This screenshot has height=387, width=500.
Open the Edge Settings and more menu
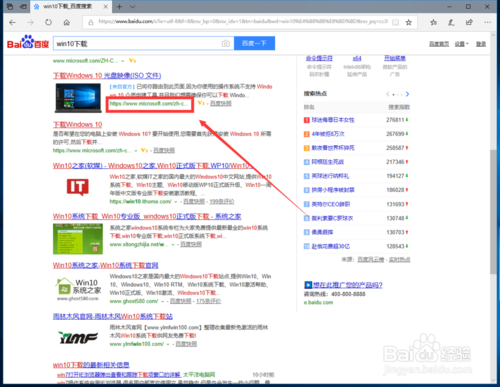pos(487,22)
